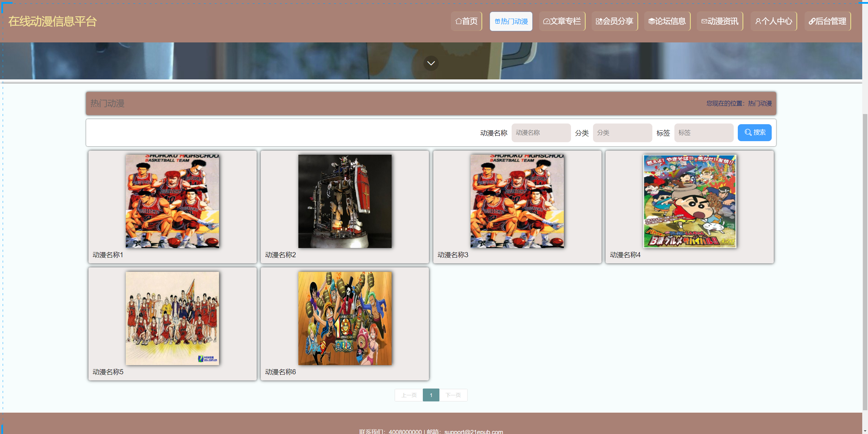Focus the 分类 search input
The height and width of the screenshot is (434, 868).
[622, 133]
